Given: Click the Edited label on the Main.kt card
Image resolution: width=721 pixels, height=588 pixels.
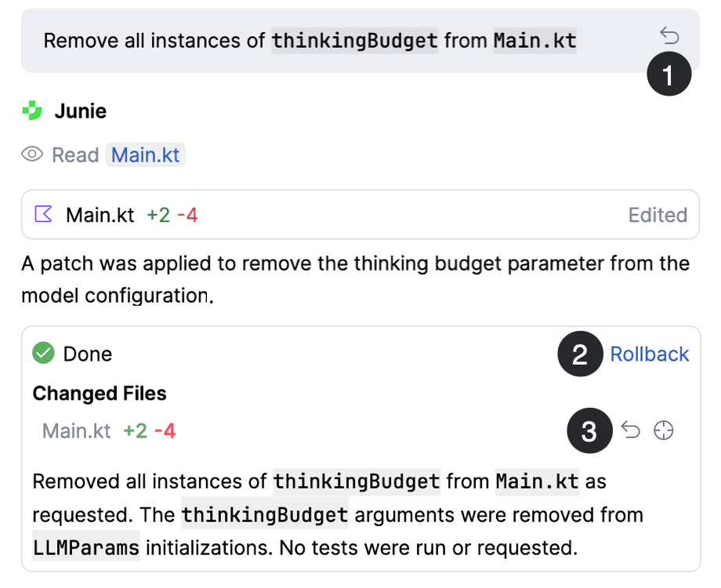Looking at the screenshot, I should click(658, 215).
